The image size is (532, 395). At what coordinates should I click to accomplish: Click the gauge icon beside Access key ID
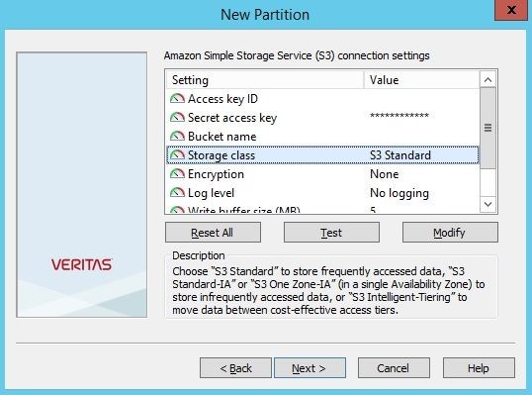pos(177,99)
